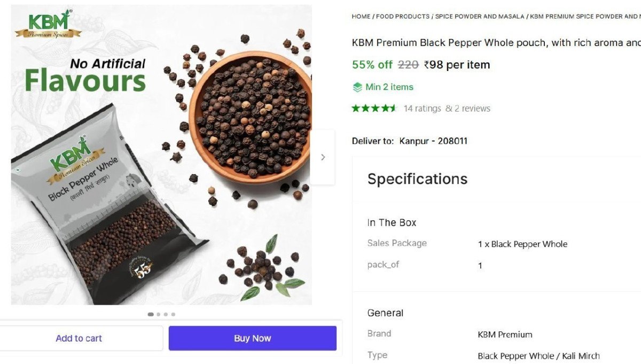The image size is (641, 364).
Task: Click the Buy Now button
Action: (x=252, y=338)
